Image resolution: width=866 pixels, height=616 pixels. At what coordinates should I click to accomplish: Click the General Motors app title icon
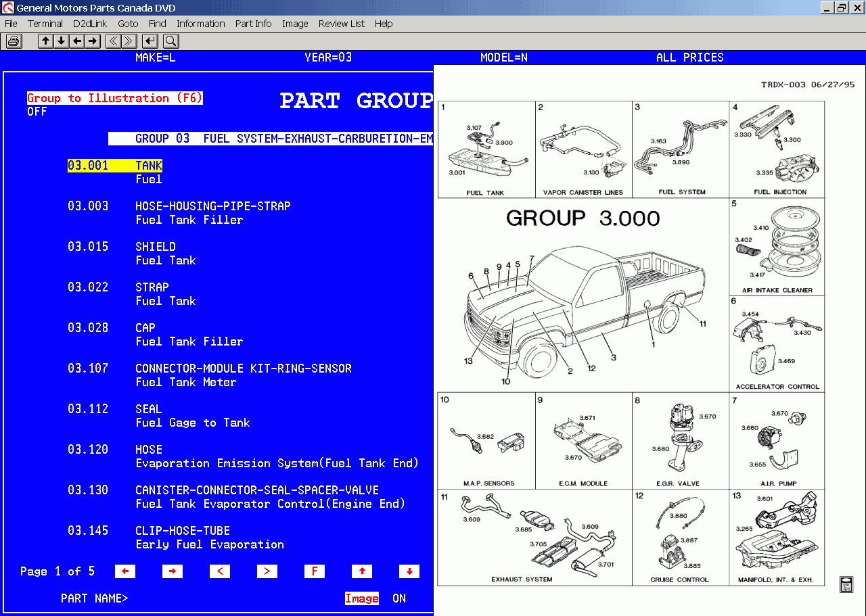point(7,7)
